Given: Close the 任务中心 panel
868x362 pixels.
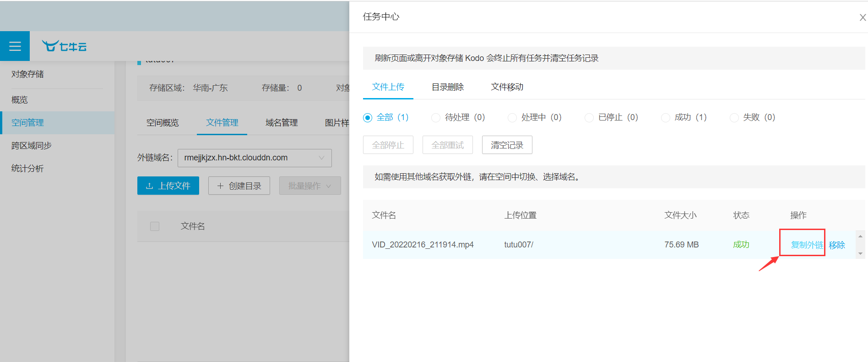Looking at the screenshot, I should (x=863, y=17).
